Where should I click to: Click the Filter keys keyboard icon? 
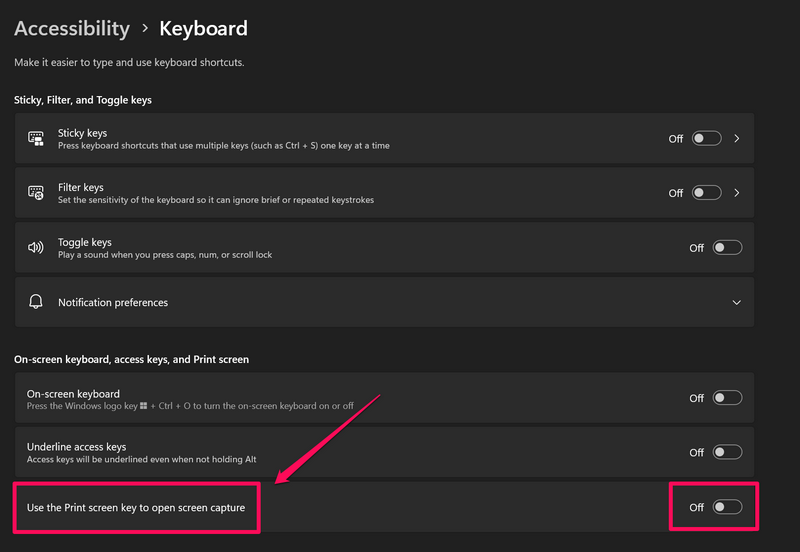(x=36, y=193)
